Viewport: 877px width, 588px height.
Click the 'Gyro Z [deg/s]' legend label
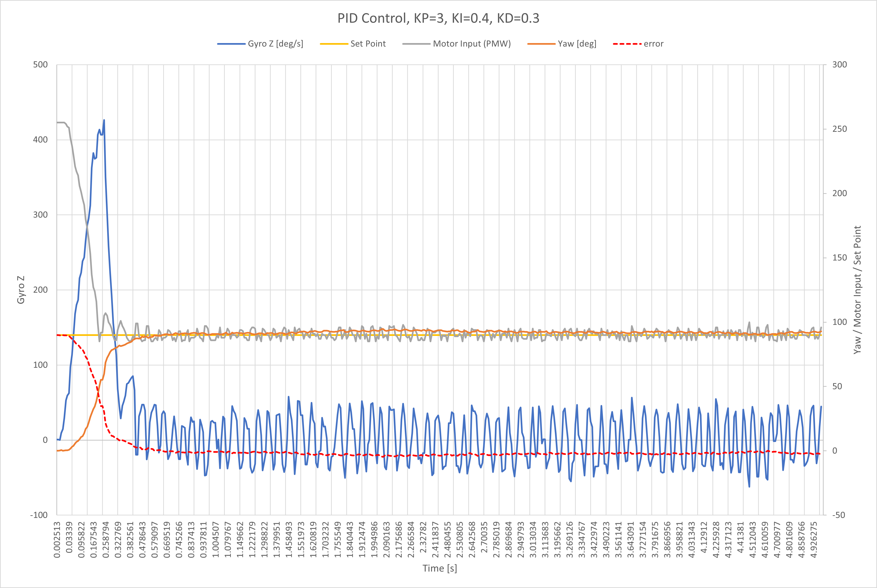pos(276,44)
